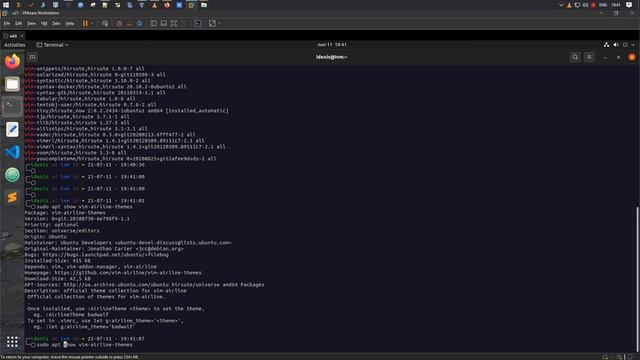The image size is (640, 360).
Task: Open the GNOME clock and calendar
Action: click(x=332, y=45)
